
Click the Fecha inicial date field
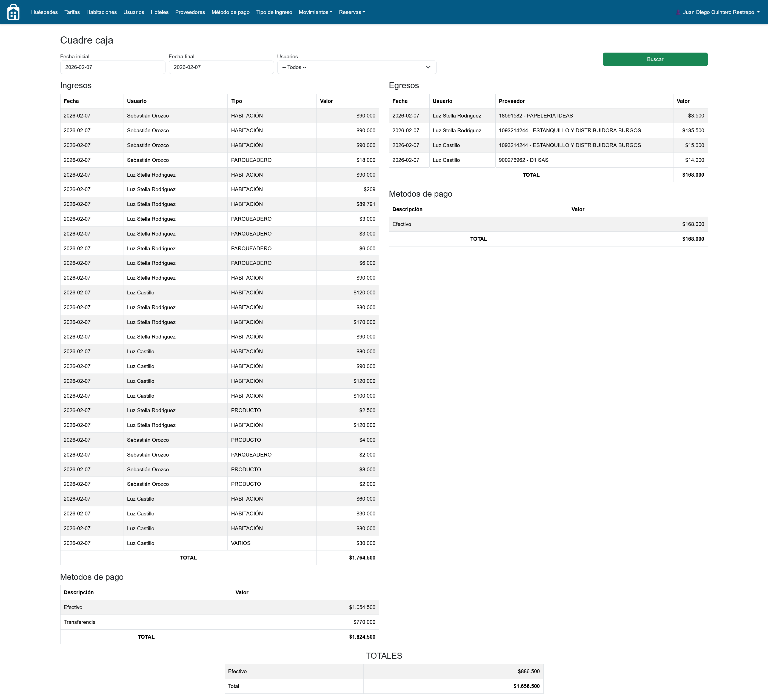(112, 67)
